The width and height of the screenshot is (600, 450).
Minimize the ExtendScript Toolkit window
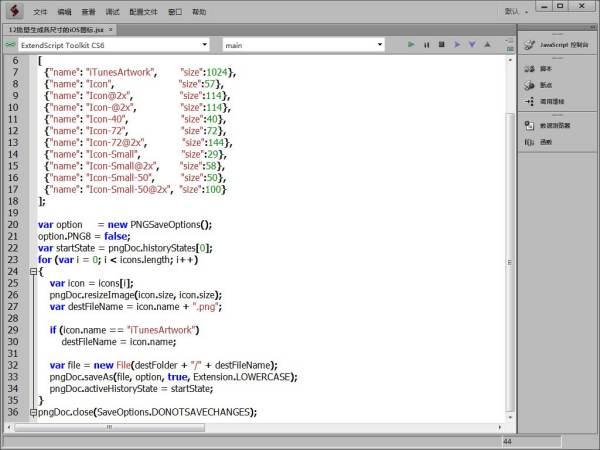545,6
